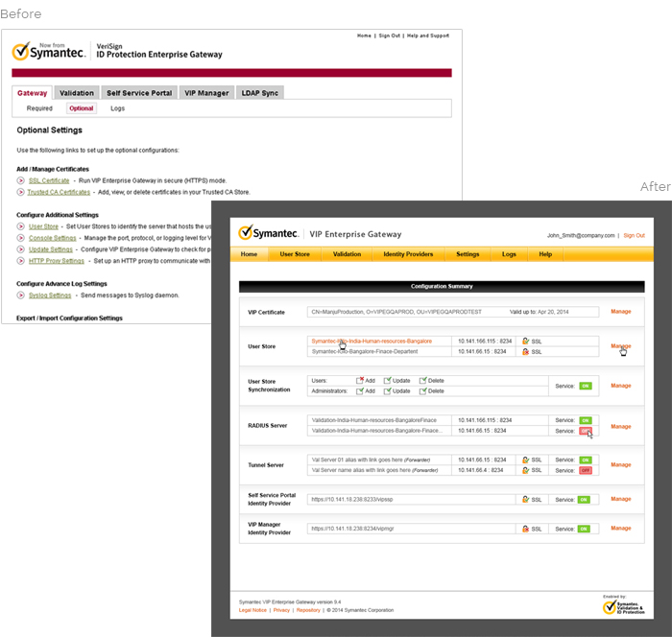Viewport: 672px width, 637px height.
Task: Open Update Settings link
Action: 51,249
